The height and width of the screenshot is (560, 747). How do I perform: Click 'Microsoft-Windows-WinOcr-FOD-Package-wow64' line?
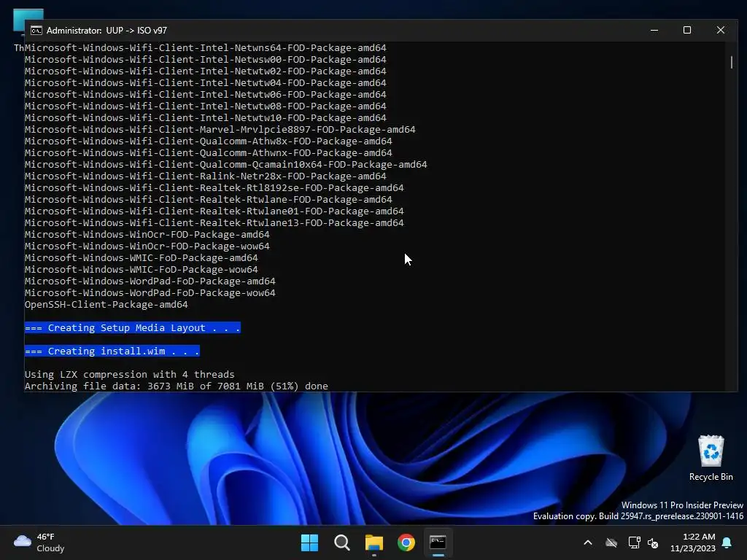[x=147, y=246]
